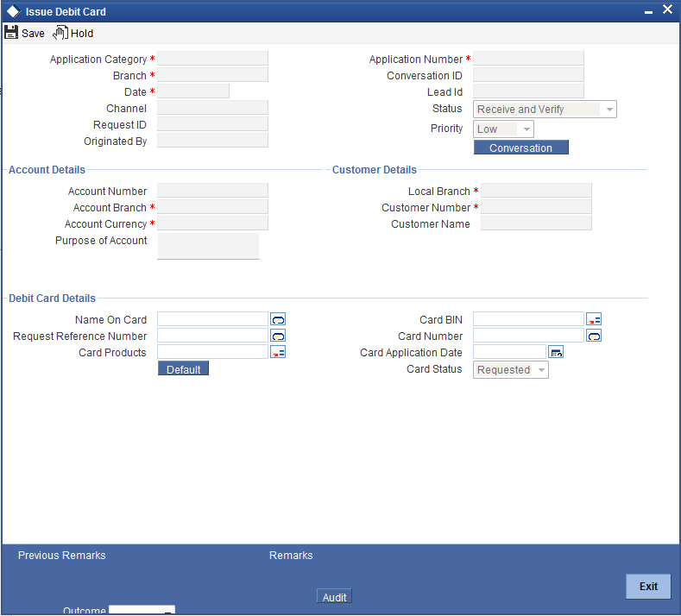Open the Card Application Date calendar icon
Image resolution: width=681 pixels, height=616 pixels.
click(x=556, y=352)
